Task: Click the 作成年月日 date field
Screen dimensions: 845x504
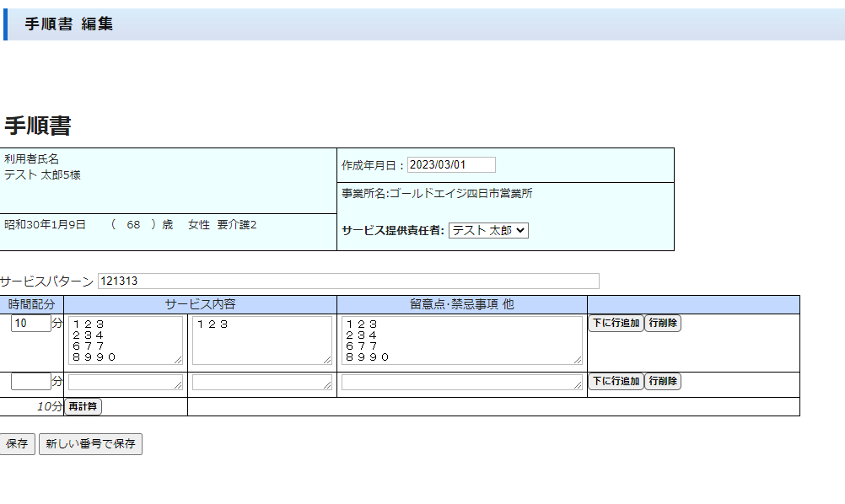Action: (451, 165)
